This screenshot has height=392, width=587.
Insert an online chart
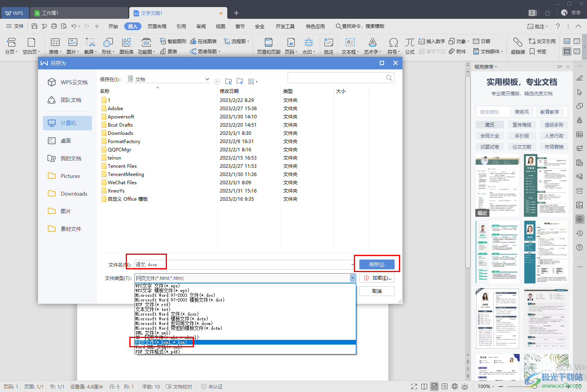click(x=203, y=41)
